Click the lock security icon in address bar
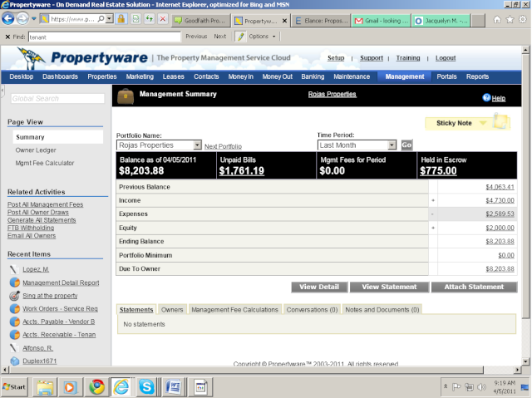Viewport: 532px width, 398px height. tap(121, 19)
